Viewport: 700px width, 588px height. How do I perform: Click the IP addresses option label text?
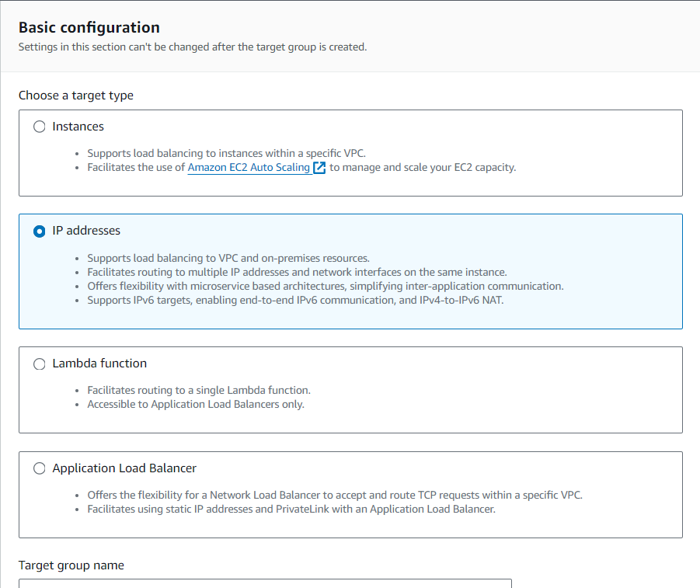(x=86, y=231)
